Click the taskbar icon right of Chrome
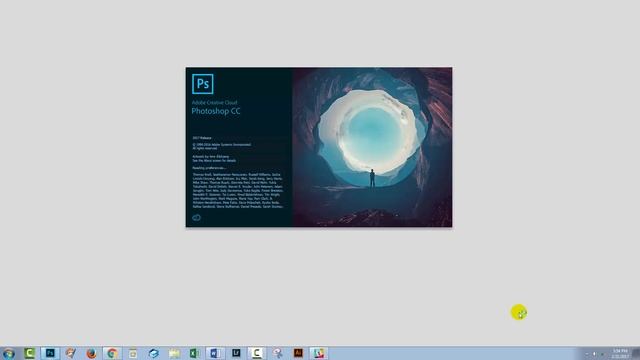The height and width of the screenshot is (360, 640). tap(133, 353)
